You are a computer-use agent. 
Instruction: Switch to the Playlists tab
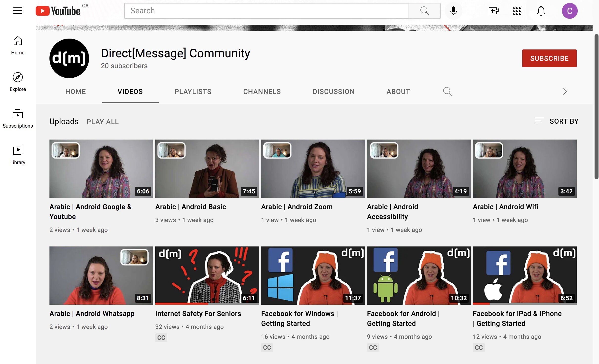pyautogui.click(x=193, y=91)
